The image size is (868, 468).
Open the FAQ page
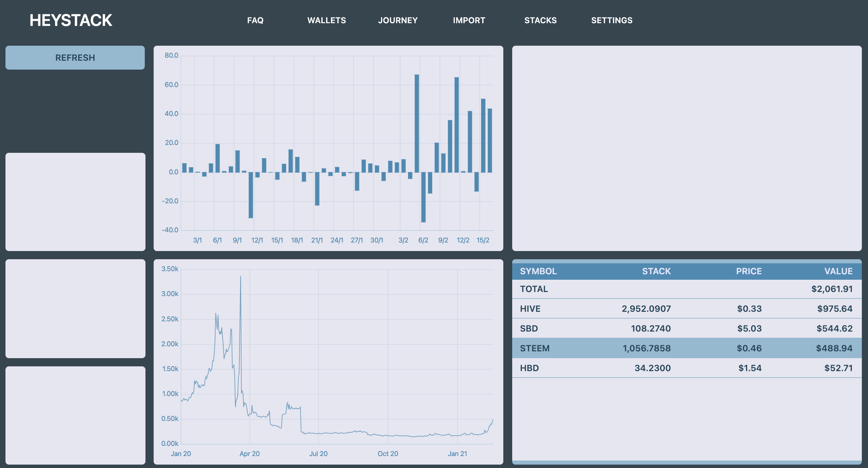click(255, 20)
